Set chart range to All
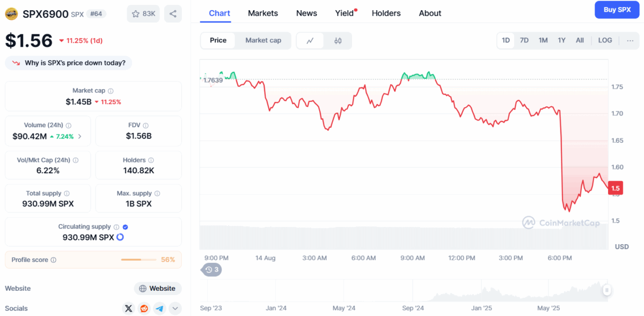The width and height of the screenshot is (644, 316). point(580,41)
